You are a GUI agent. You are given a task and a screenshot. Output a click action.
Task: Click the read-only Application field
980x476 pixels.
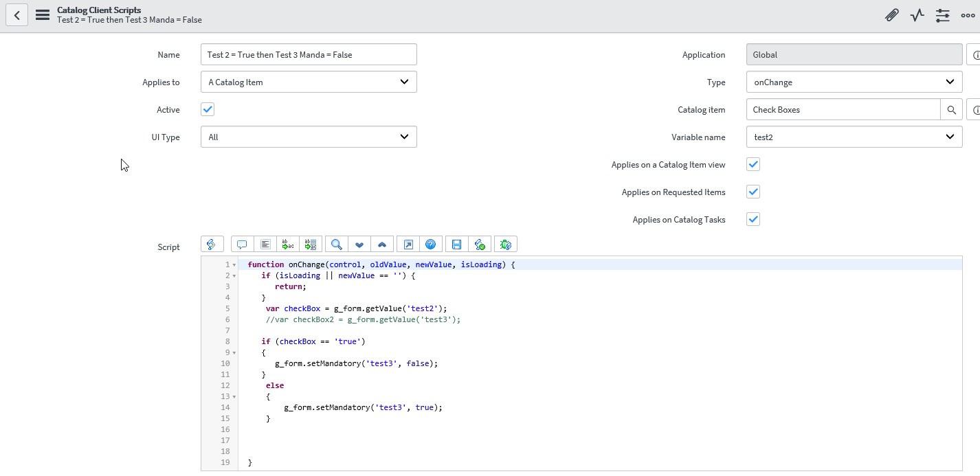[854, 55]
